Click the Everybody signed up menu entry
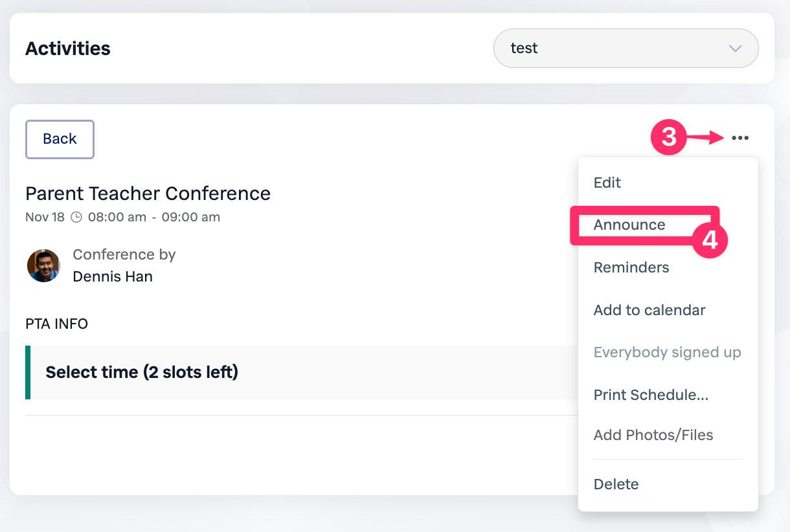Image resolution: width=790 pixels, height=532 pixels. point(667,353)
